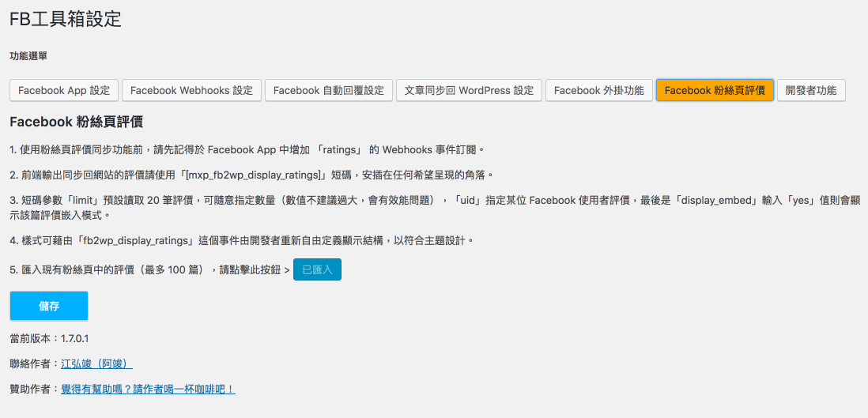The image size is (868, 418).
Task: Open Facebook 自動回覆設定 tab
Action: tap(328, 90)
